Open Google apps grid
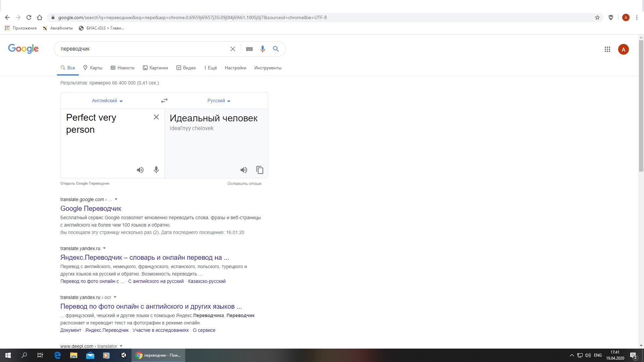Screen dimensions: 644x362 pyautogui.click(x=607, y=49)
